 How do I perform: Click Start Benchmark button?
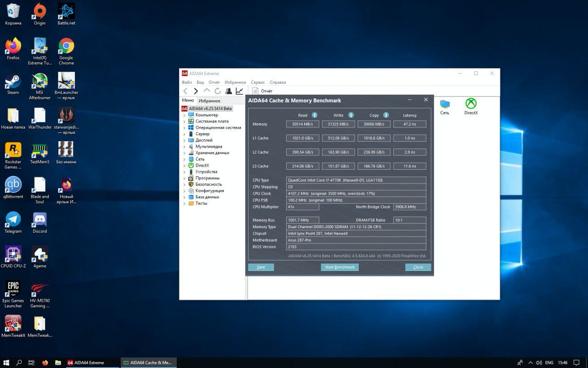[x=339, y=267]
